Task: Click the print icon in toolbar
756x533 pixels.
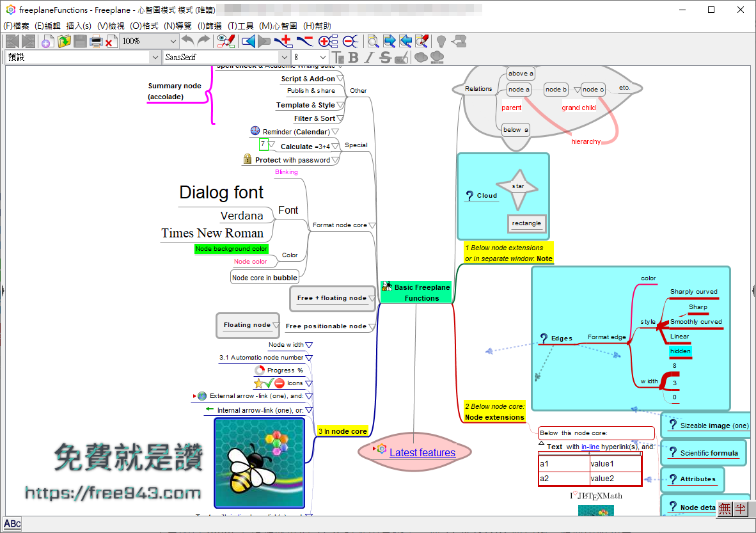Action: pyautogui.click(x=96, y=42)
